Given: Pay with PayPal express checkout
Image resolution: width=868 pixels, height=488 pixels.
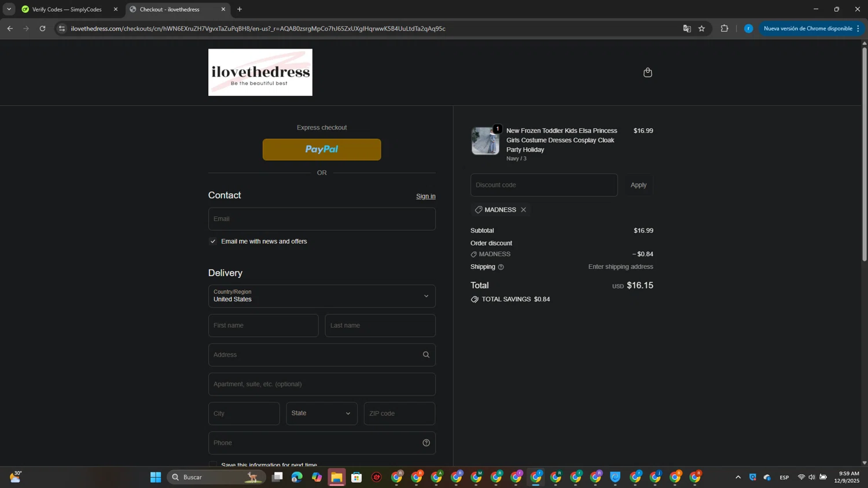Looking at the screenshot, I should click(322, 150).
